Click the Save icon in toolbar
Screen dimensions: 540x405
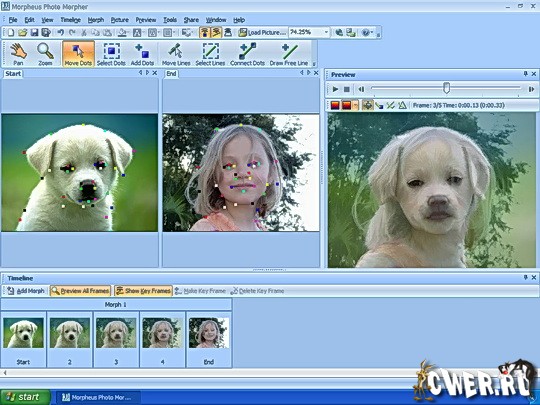click(34, 32)
